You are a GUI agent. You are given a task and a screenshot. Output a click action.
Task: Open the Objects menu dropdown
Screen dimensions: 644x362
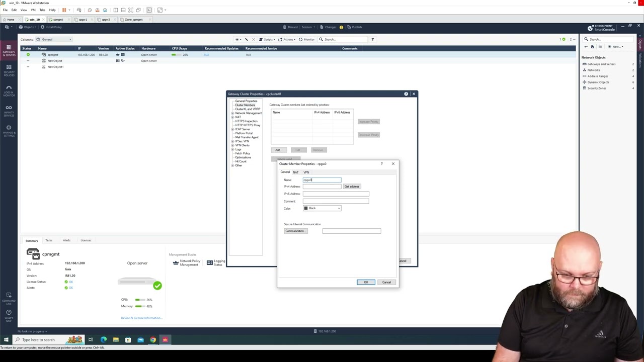click(27, 27)
